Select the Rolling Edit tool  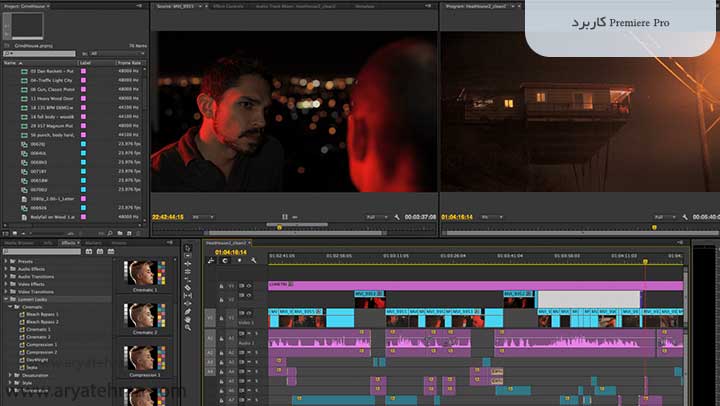pos(188,271)
